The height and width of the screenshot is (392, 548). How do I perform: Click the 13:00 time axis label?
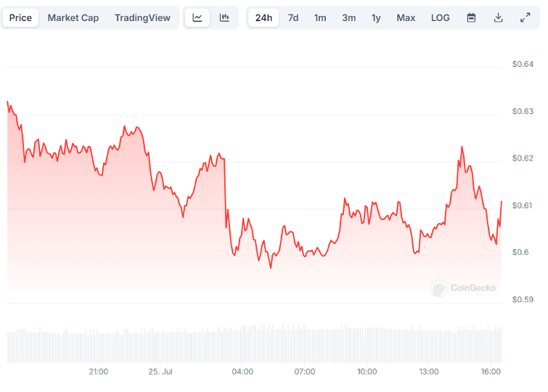429,372
